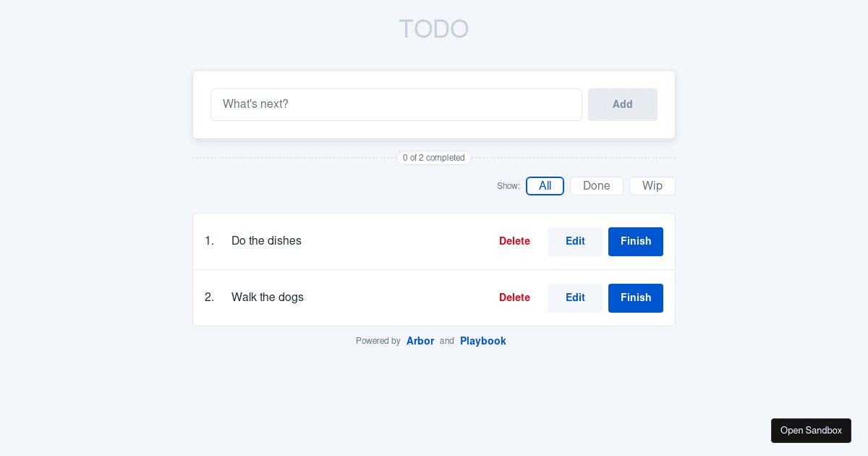Select the task text 'Walk the dogs'
This screenshot has width=868, height=456.
[x=267, y=297]
